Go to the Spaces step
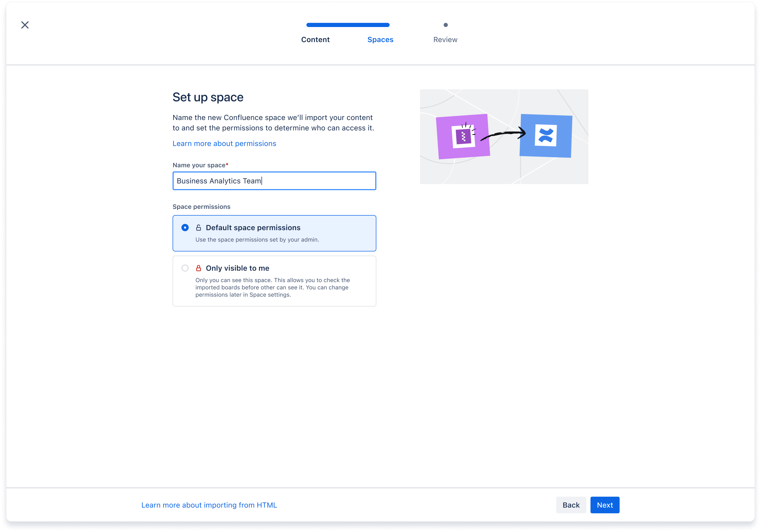761x532 pixels. 380,39
